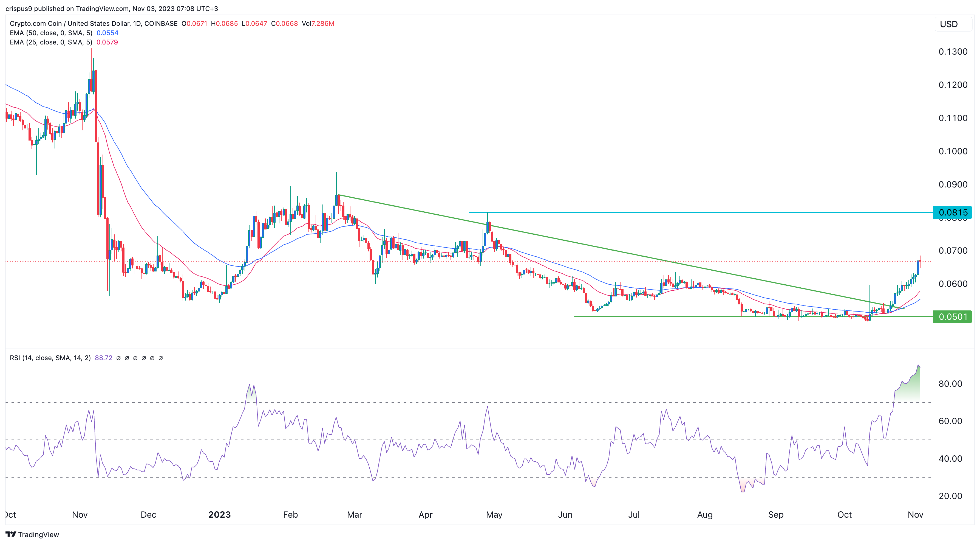Image resolution: width=980 pixels, height=544 pixels.
Task: Click the green 0.0501 price label
Action: [952, 317]
